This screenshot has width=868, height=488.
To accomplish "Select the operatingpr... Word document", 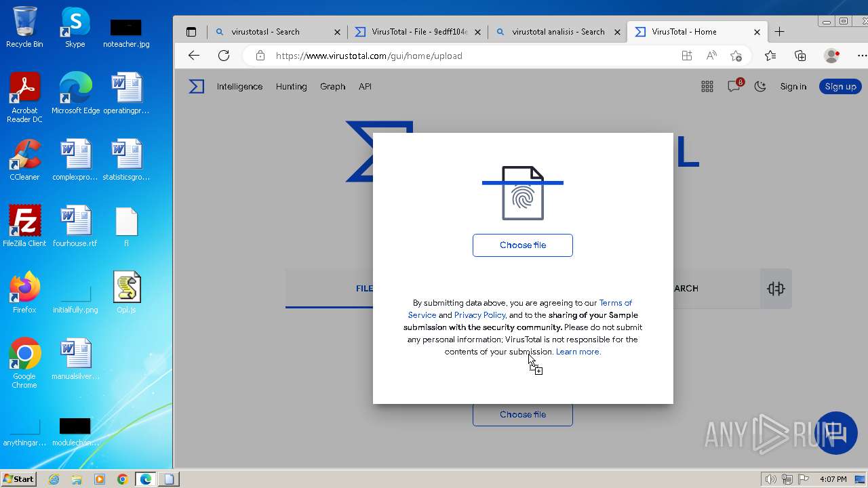I will tap(126, 94).
